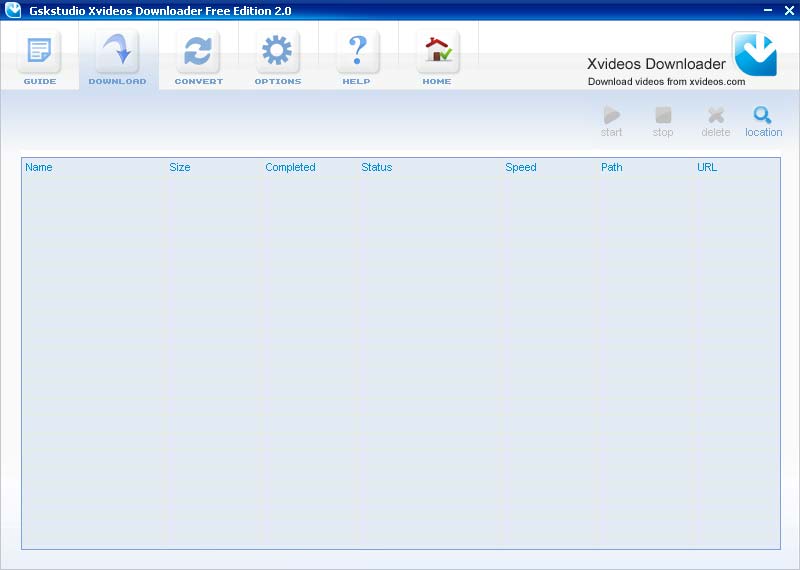The height and width of the screenshot is (570, 800).
Task: Sort by Status column header
Action: 377,167
